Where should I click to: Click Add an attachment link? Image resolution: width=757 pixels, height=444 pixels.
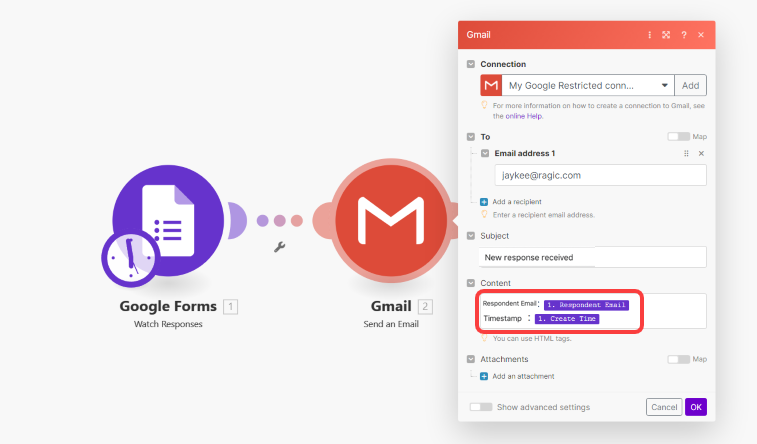[x=523, y=376]
